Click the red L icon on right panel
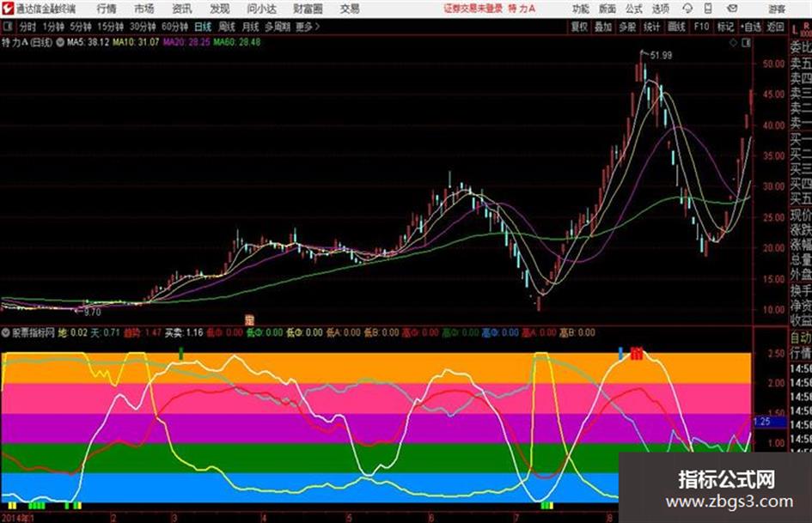 click(795, 30)
